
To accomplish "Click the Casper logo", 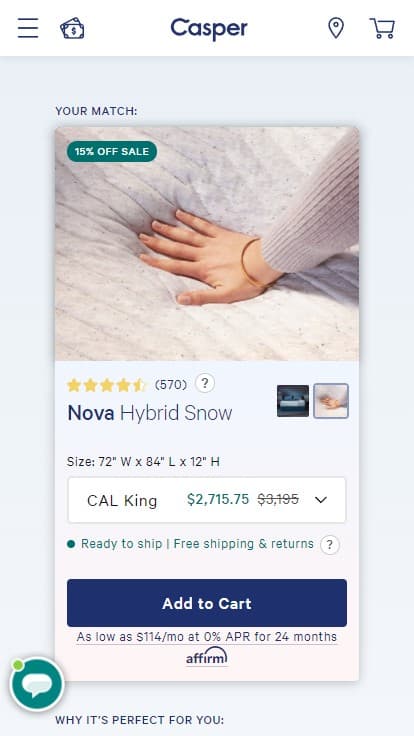I will pos(208,28).
